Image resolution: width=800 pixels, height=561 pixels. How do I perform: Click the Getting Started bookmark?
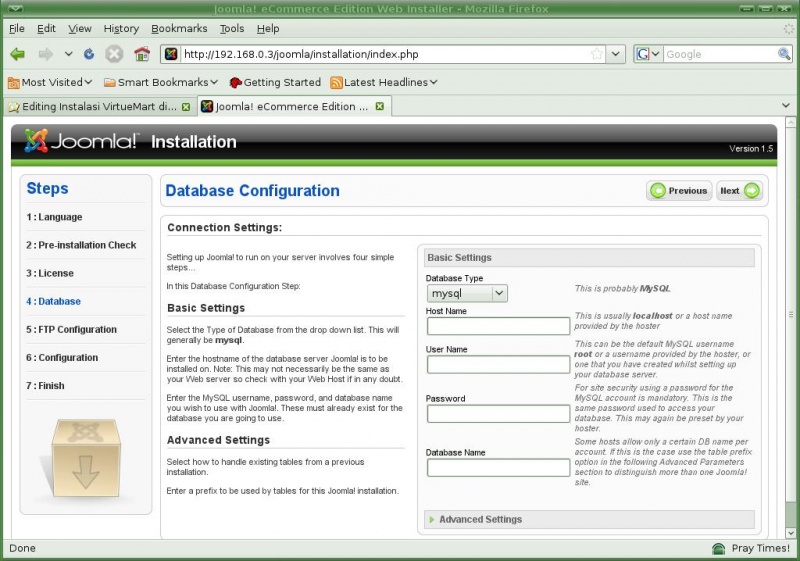click(275, 82)
